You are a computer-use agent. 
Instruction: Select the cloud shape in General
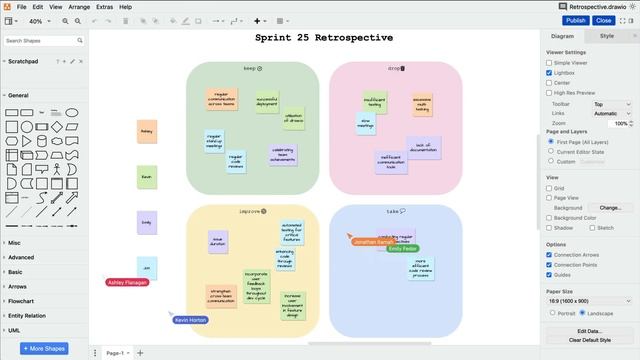(x=57, y=141)
